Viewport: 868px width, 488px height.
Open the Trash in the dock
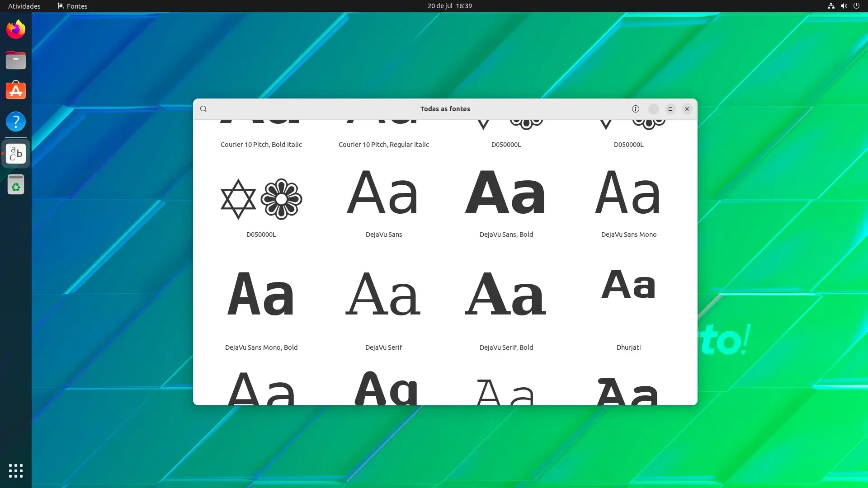coord(16,184)
